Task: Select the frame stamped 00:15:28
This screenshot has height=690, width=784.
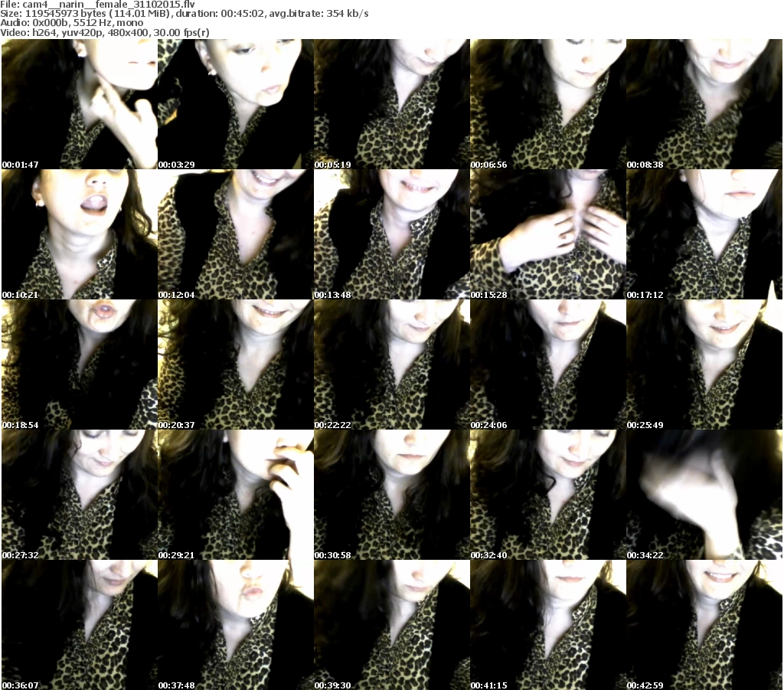Action: (x=548, y=234)
